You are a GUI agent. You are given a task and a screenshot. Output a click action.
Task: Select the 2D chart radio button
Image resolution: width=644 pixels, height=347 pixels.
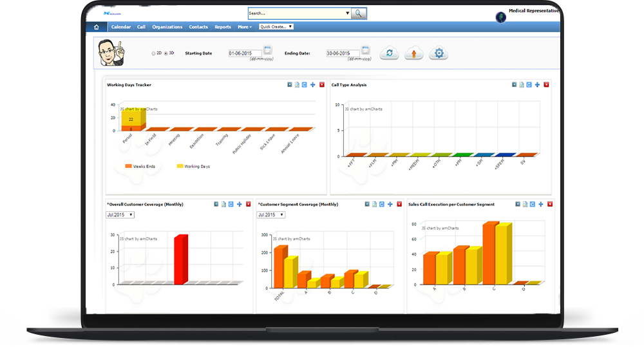154,53
